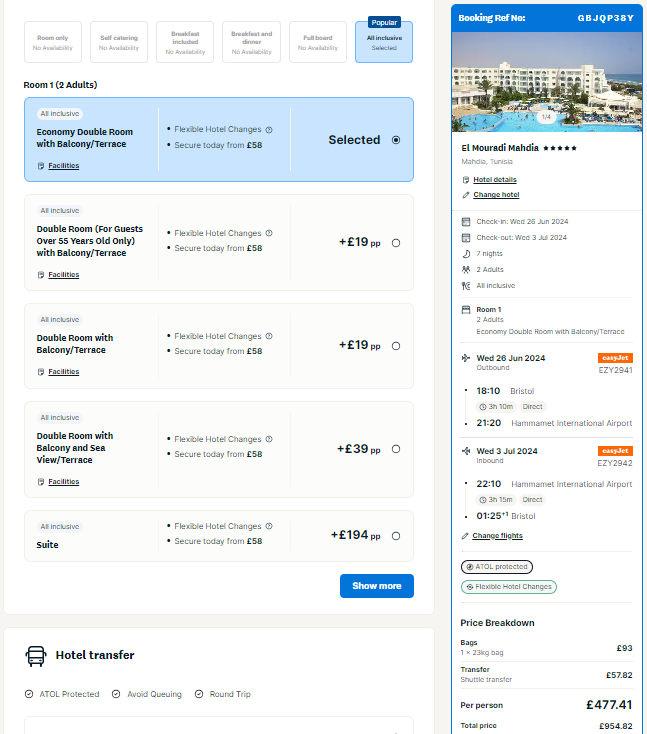Viewport: 647px width, 734px height.
Task: Click the people icon beside 2 Adults
Action: click(x=466, y=270)
